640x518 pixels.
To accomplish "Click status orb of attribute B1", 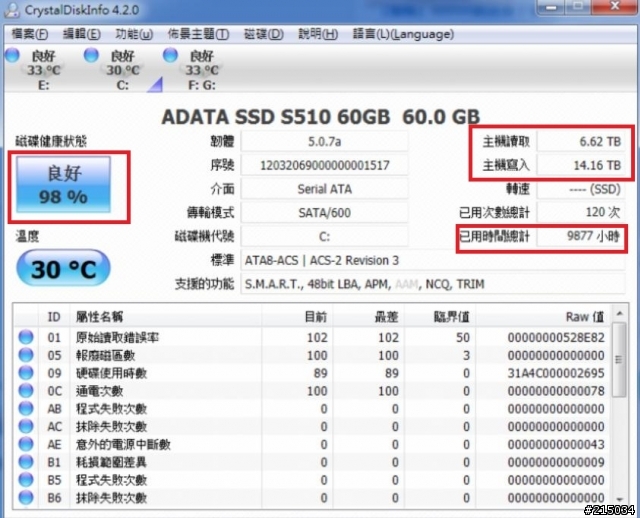I will coord(26,462).
